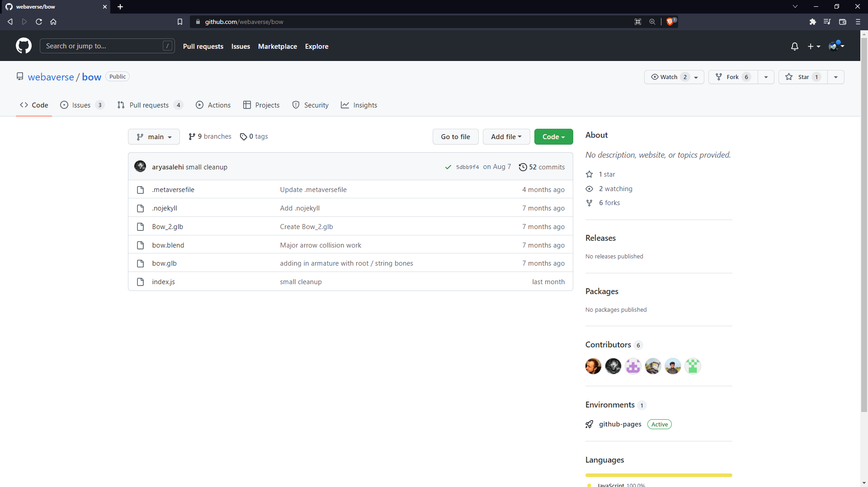This screenshot has height=487, width=868.
Task: Open the create new plus menu
Action: click(x=814, y=47)
